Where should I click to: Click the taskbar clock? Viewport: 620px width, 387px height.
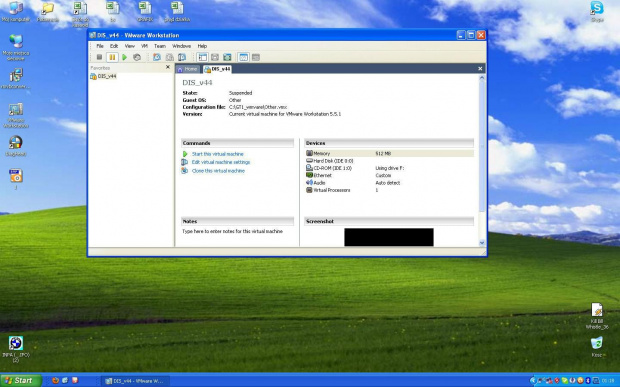tap(608, 381)
